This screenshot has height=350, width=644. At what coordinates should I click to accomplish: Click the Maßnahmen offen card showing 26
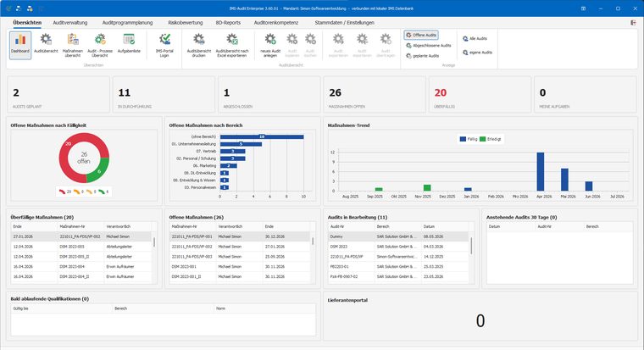375,94
